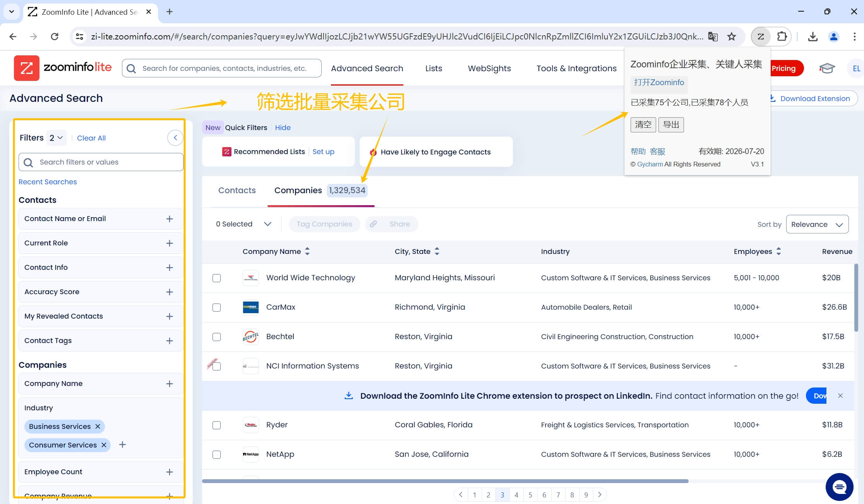The height and width of the screenshot is (504, 864).
Task: Click 打开Zoominfo button in extension popup
Action: (659, 82)
